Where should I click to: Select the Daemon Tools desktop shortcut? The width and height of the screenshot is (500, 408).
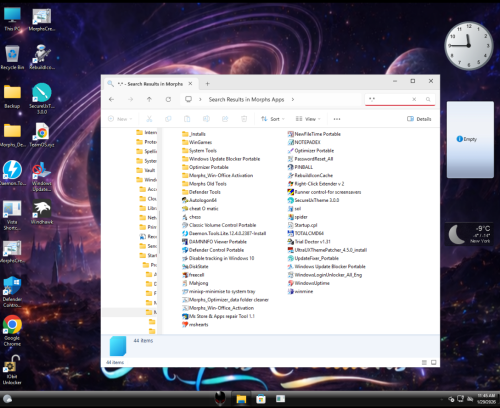click(12, 173)
